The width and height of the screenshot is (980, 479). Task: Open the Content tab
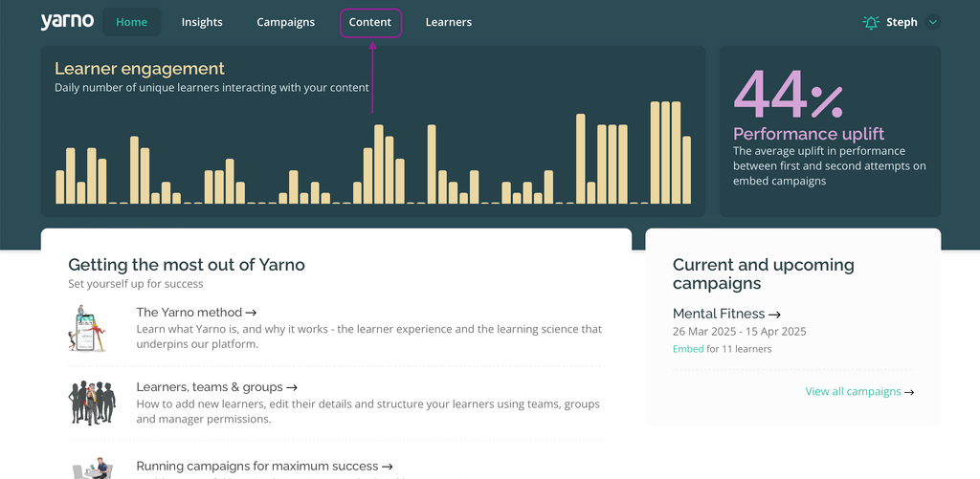tap(370, 23)
